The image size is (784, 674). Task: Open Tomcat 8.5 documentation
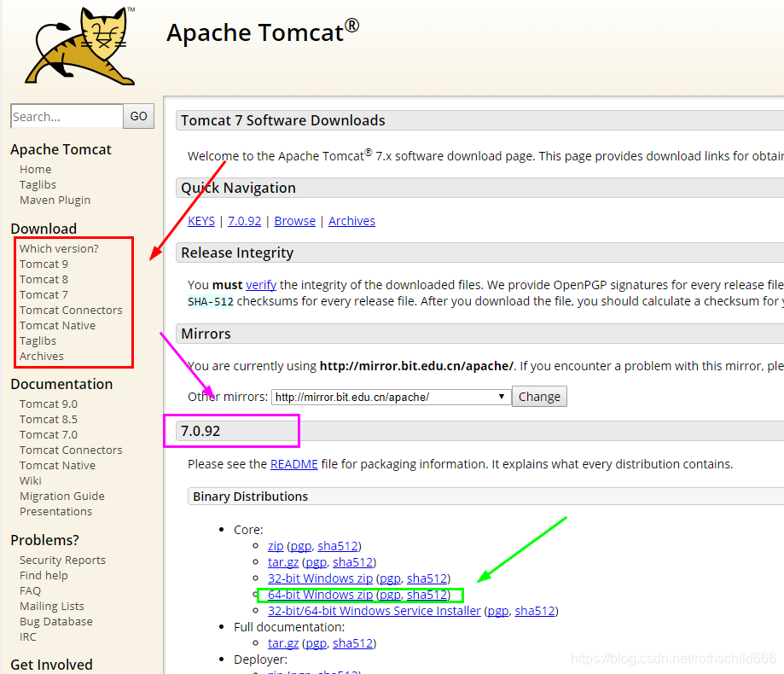coord(49,420)
